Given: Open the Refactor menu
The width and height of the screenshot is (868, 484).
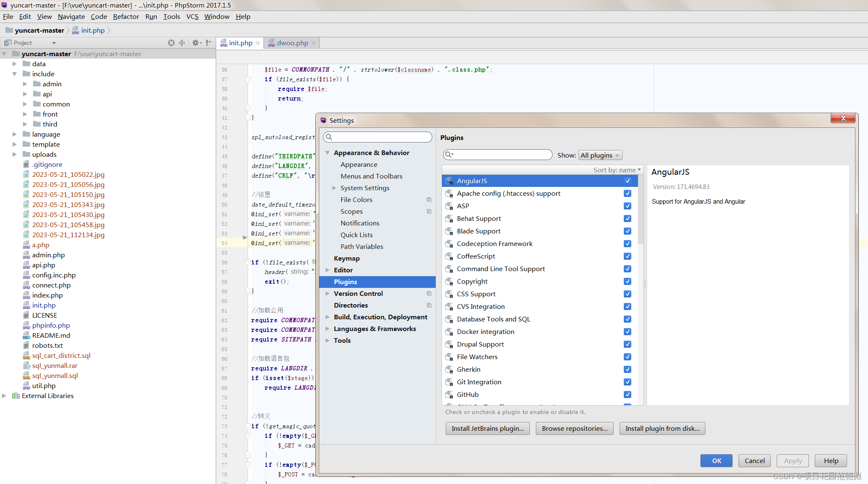Looking at the screenshot, I should (x=126, y=17).
